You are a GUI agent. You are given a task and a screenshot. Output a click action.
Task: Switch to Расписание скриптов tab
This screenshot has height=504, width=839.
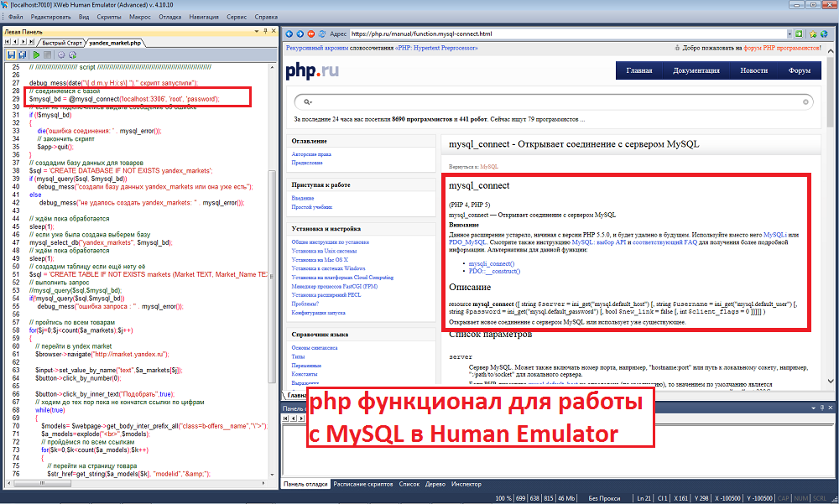(x=362, y=484)
